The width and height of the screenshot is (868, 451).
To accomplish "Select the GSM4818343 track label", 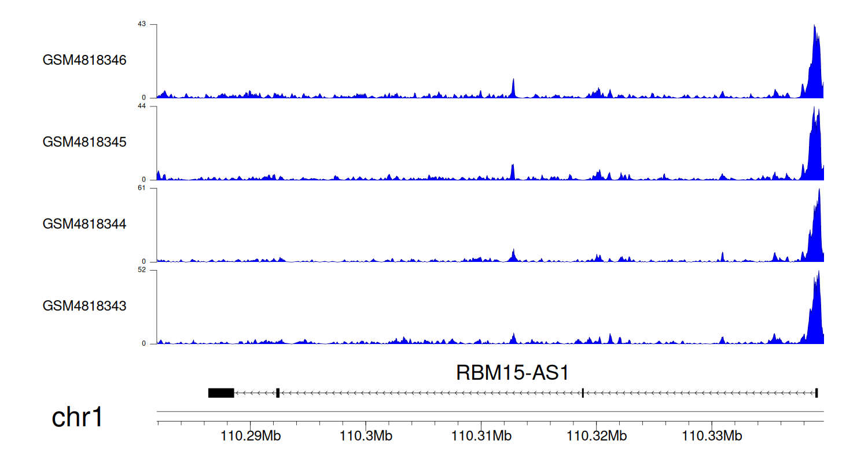I will pos(84,305).
